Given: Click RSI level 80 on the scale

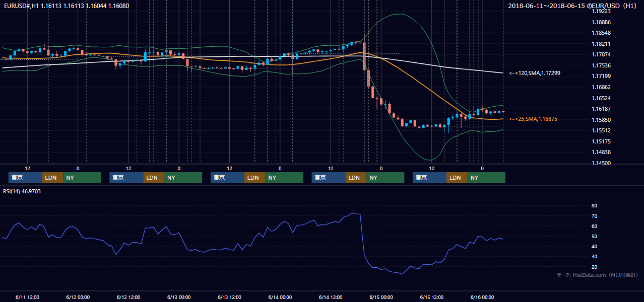Looking at the screenshot, I should [594, 206].
